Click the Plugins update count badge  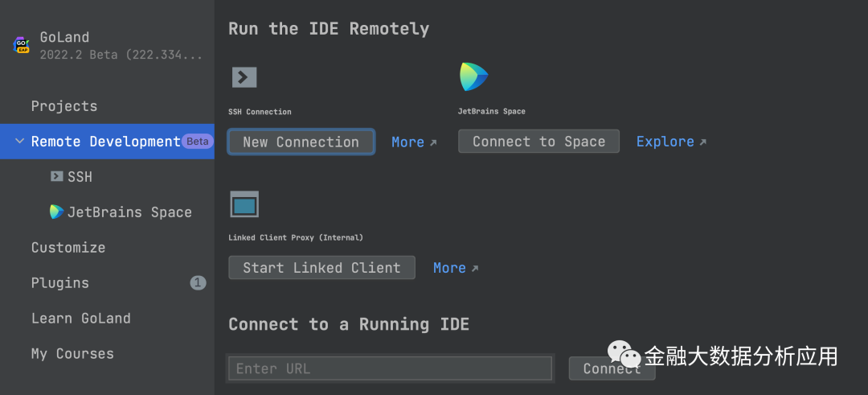point(198,283)
